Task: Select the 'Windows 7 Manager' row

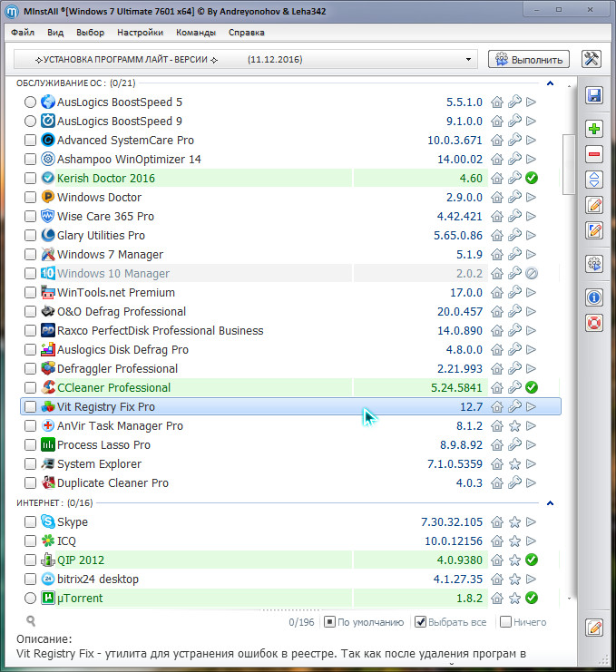Action: [290, 255]
